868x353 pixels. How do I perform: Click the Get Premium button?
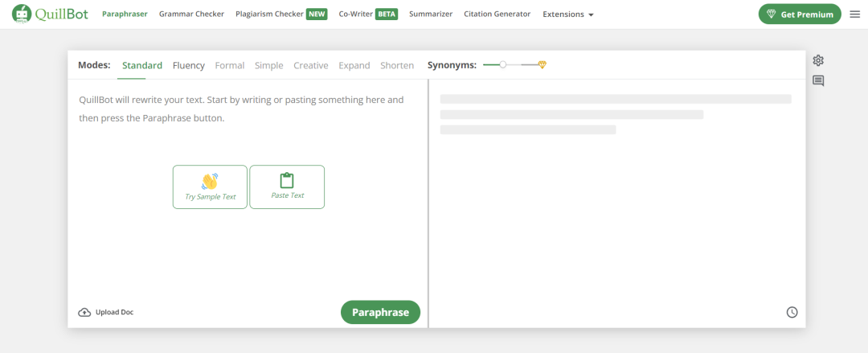point(800,14)
